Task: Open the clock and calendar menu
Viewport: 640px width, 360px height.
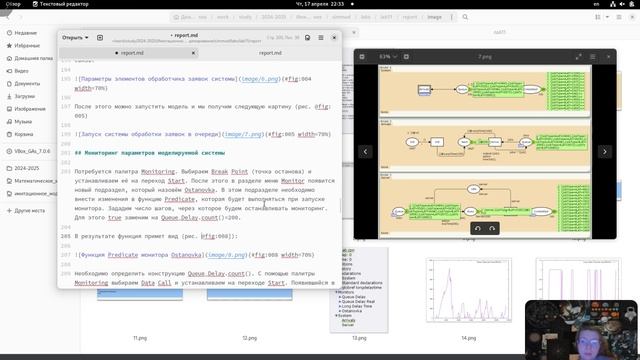Action: coord(320,4)
